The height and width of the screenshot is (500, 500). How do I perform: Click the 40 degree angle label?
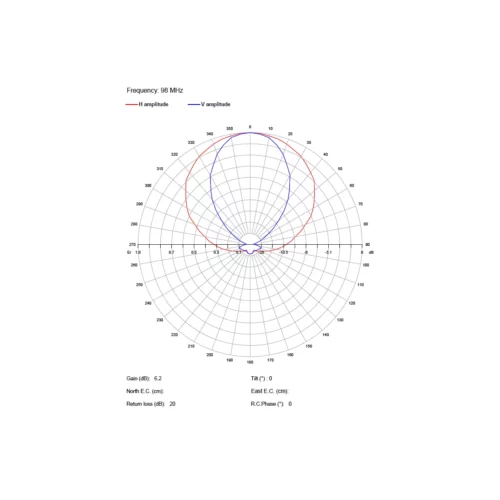coord(326,154)
